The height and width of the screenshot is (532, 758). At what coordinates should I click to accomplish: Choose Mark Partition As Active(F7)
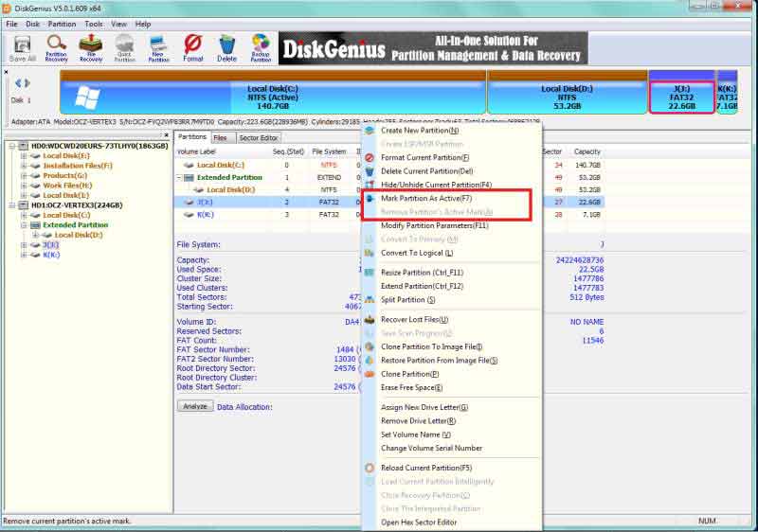point(425,199)
